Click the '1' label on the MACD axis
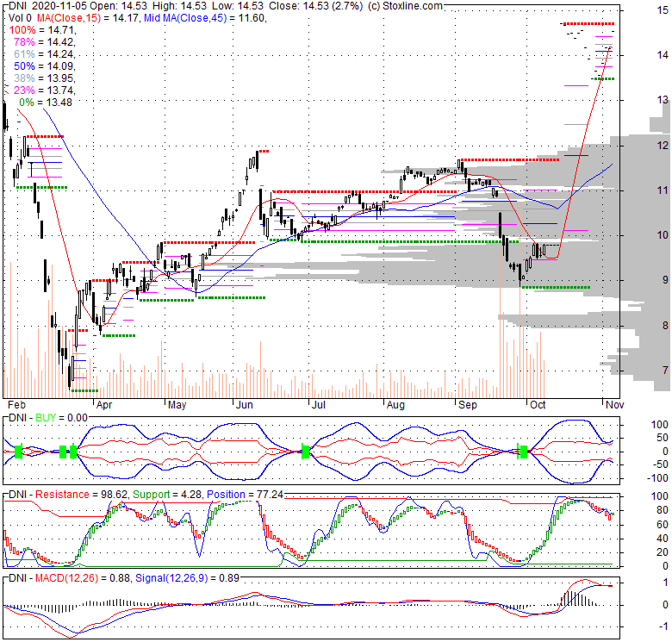672x642 pixels. [x=666, y=583]
